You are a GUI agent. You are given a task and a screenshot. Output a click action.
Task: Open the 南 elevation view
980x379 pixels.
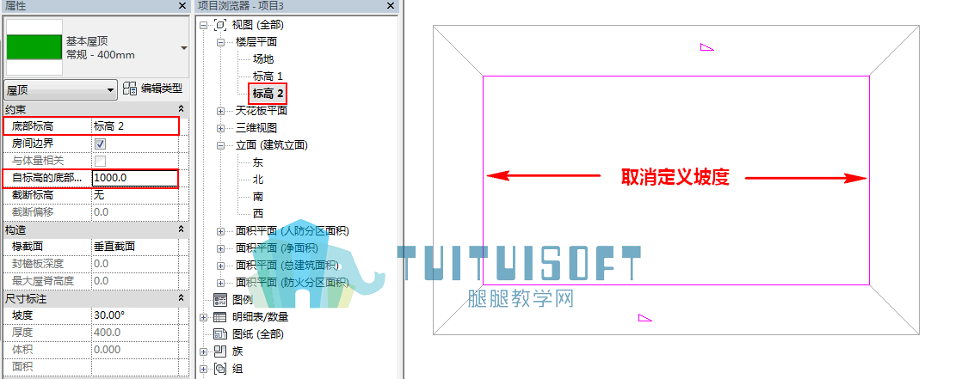(258, 197)
